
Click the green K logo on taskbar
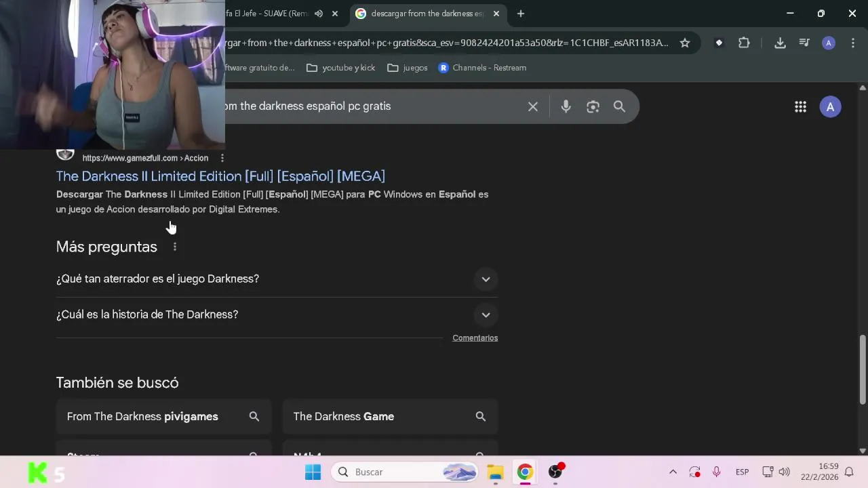coord(37,472)
